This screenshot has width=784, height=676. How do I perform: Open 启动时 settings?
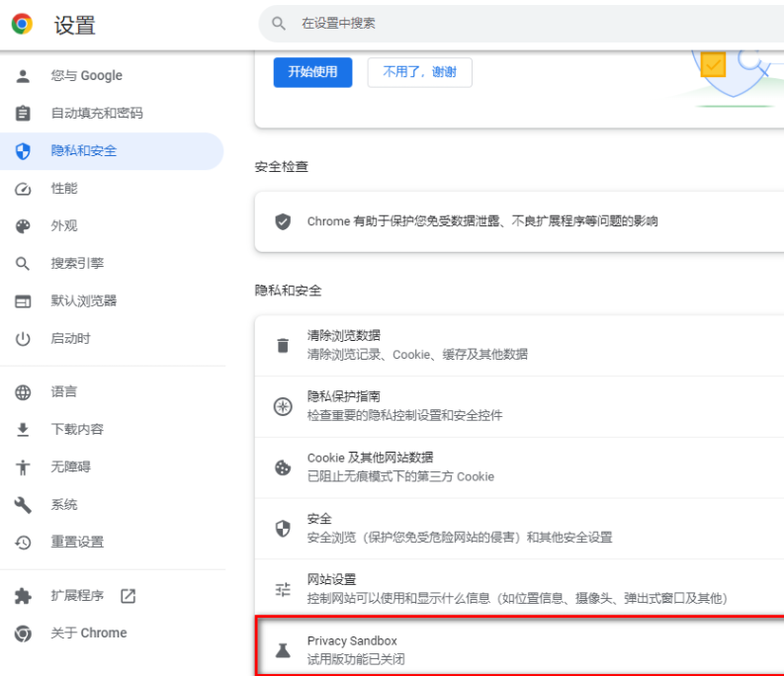(x=112, y=339)
